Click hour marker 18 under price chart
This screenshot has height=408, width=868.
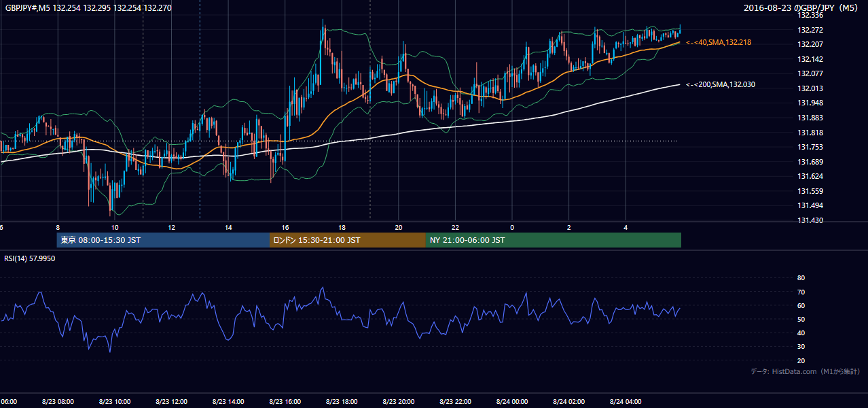tap(342, 228)
